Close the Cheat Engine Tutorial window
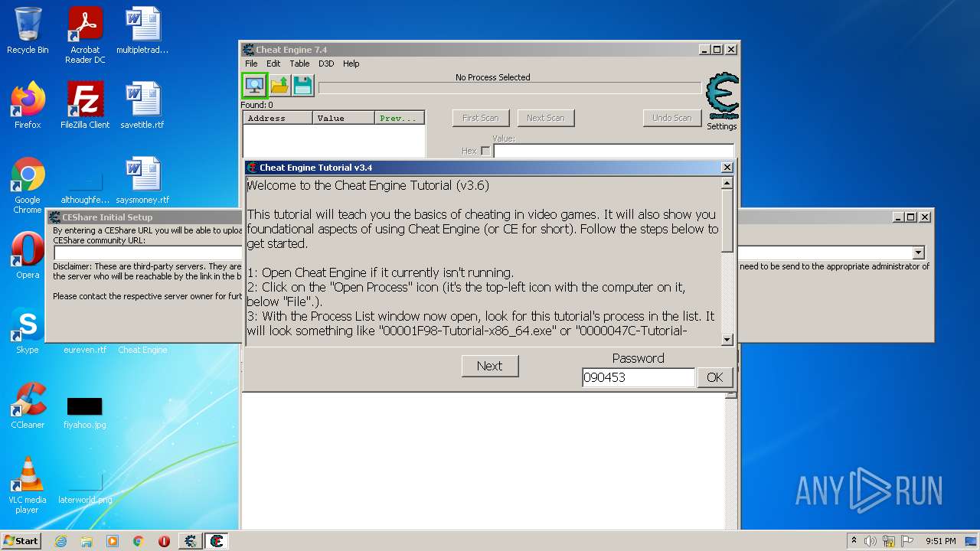 727,168
